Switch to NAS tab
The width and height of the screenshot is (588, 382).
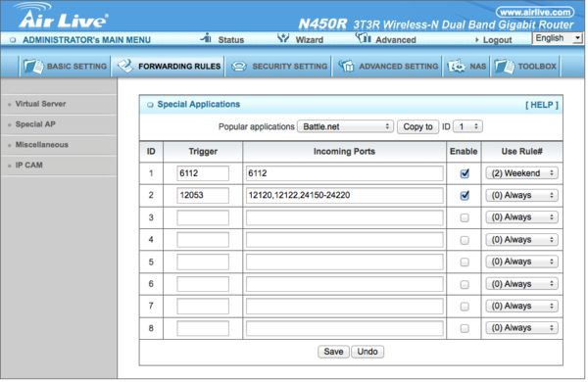click(x=466, y=67)
